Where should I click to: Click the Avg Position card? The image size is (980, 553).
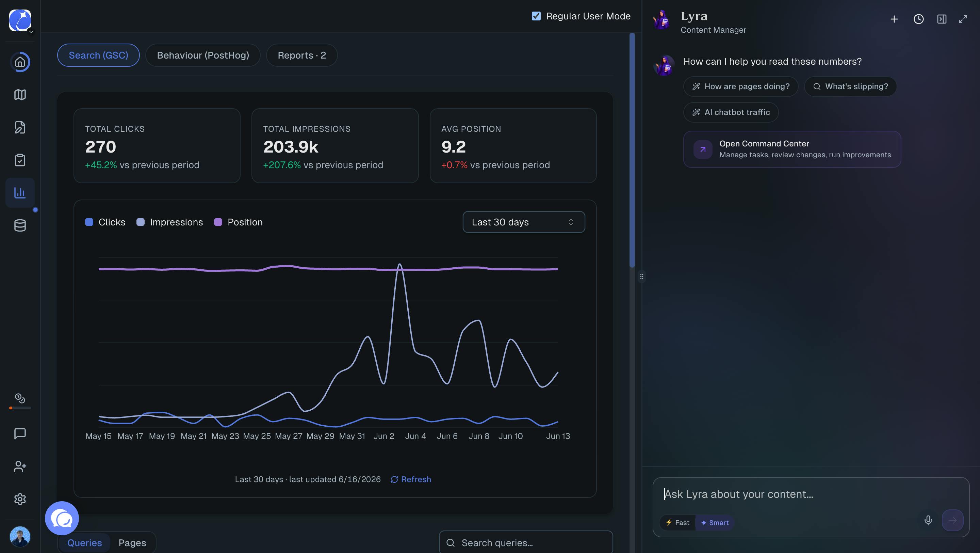pos(513,146)
